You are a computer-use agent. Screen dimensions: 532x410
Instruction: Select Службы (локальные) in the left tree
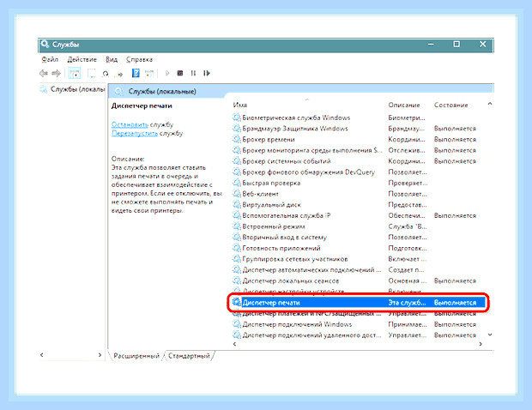[73, 89]
